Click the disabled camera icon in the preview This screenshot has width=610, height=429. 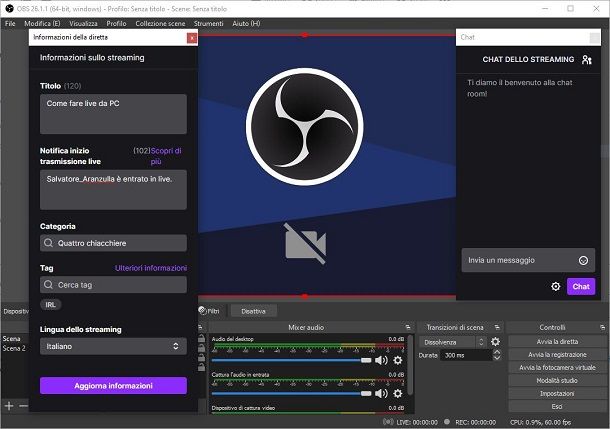click(x=305, y=243)
